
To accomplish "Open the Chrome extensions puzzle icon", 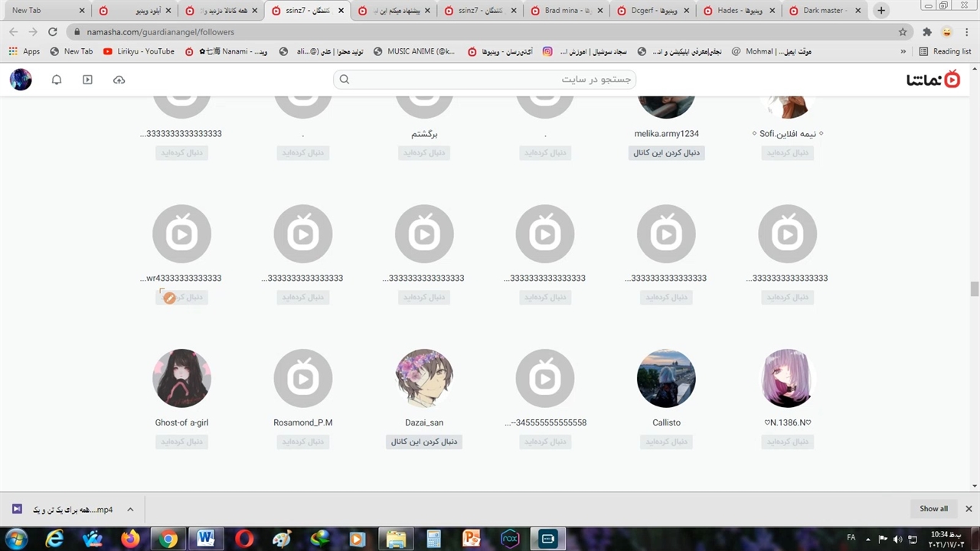I will coord(927,32).
